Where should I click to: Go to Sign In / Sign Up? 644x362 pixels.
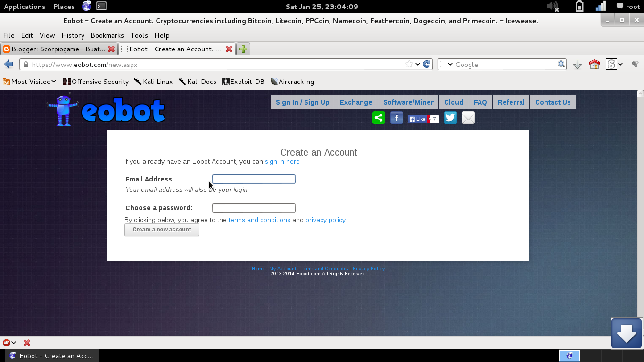tap(303, 102)
